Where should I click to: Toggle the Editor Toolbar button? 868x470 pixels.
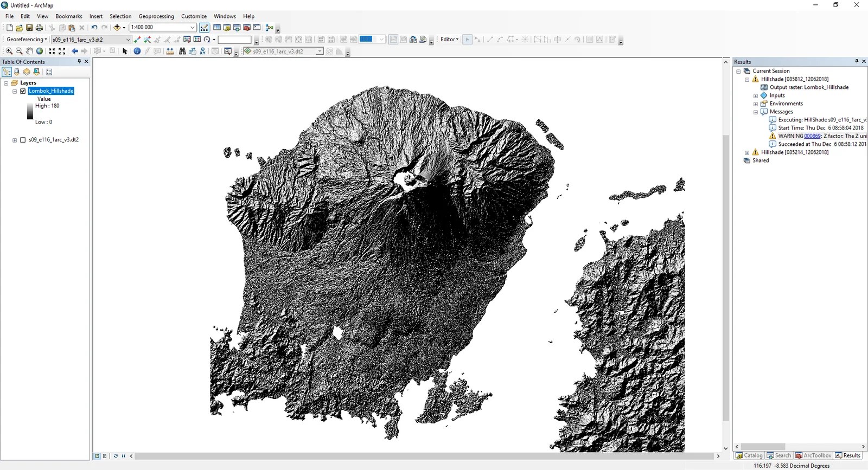point(204,27)
